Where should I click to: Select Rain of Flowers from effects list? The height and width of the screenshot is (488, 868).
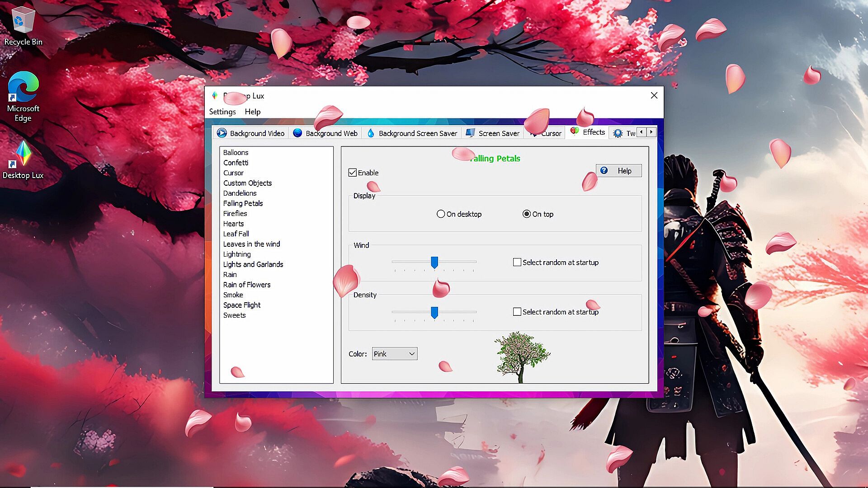pos(246,285)
